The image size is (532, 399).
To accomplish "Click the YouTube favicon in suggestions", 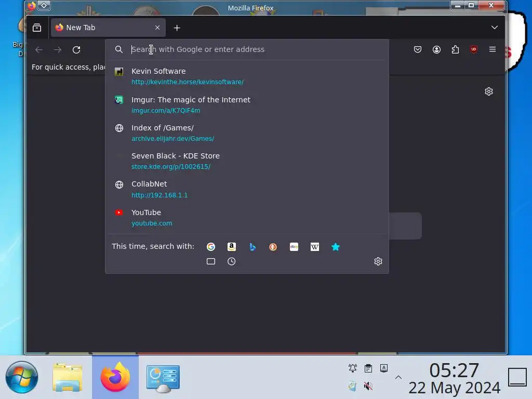I will coord(119,212).
